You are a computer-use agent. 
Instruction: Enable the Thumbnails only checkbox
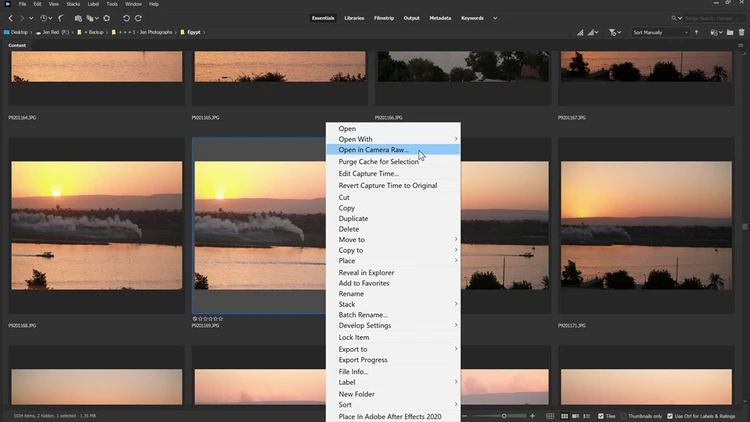(623, 416)
